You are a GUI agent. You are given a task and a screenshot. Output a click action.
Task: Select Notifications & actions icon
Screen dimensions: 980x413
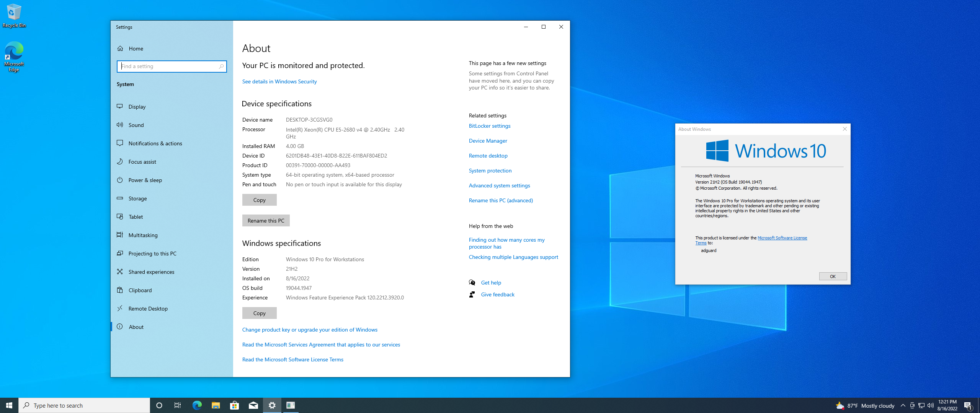120,143
